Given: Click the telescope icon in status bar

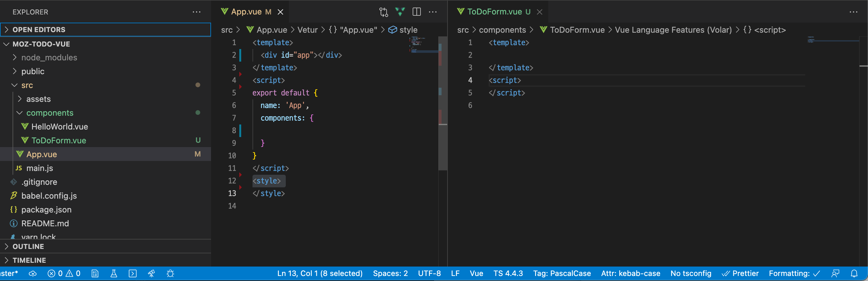Looking at the screenshot, I should 152,273.
